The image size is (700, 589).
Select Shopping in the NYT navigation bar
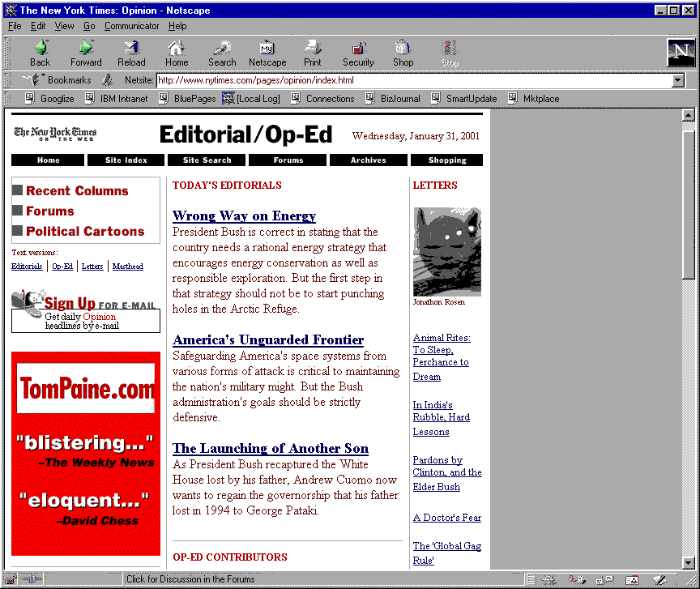pyautogui.click(x=446, y=160)
